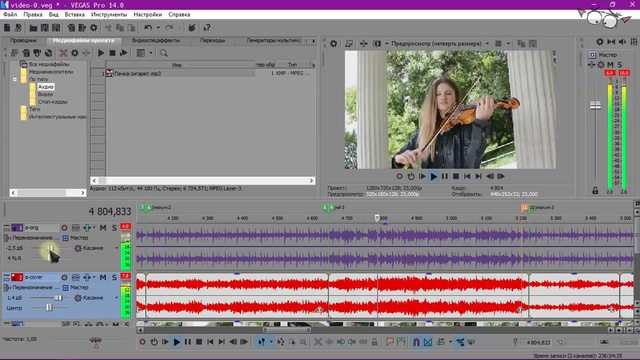Screen dimensions: 640x360
Task: Click the Тип column header
Action: click(293, 64)
